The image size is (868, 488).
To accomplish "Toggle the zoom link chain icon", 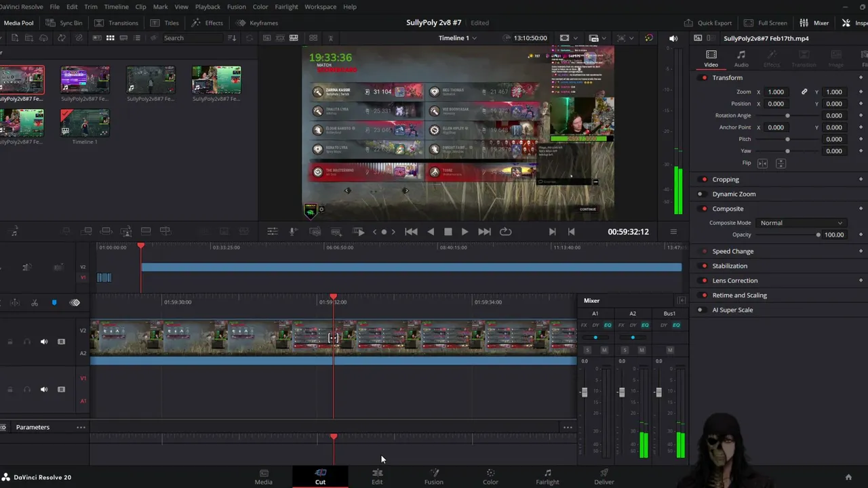I will click(804, 92).
